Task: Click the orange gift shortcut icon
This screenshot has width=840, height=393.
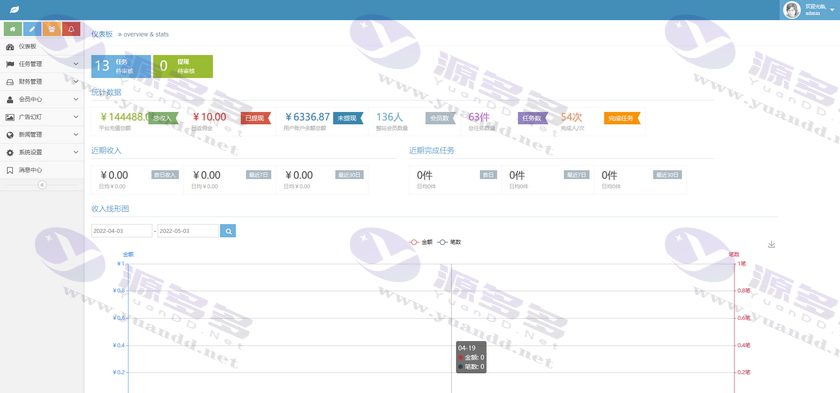Action: click(51, 29)
